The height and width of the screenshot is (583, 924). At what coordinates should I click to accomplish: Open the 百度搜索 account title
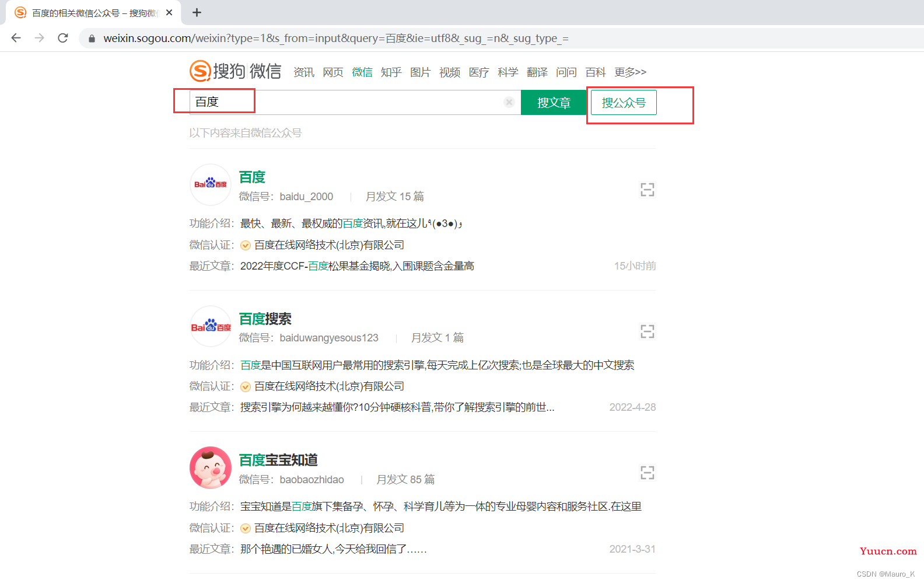point(265,319)
